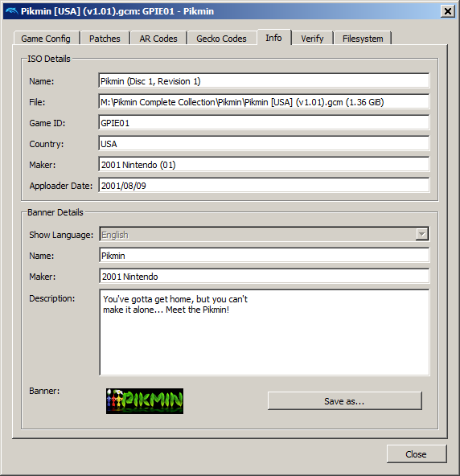Click the ISO Maker field
The image size is (460, 476).
(x=264, y=165)
